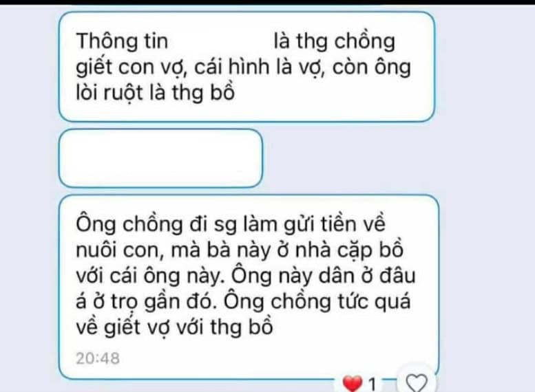Click the 20:48 message timestamp
This screenshot has width=535, height=392.
pos(98,358)
